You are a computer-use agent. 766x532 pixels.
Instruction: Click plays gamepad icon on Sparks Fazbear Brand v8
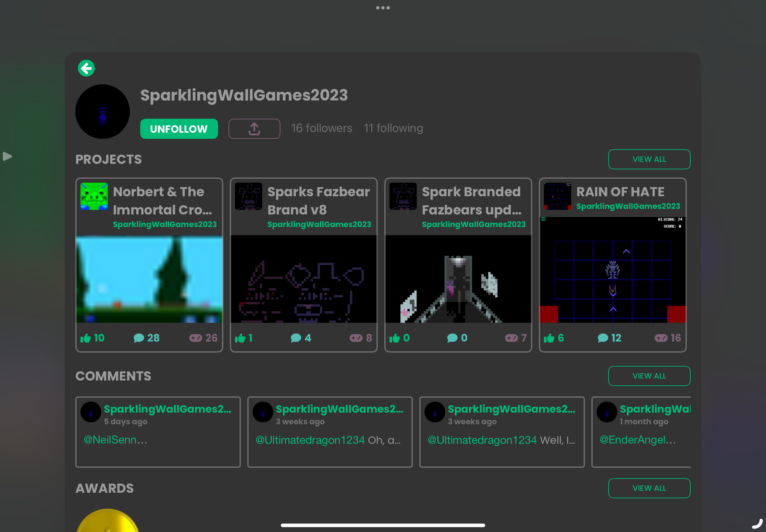pos(356,338)
